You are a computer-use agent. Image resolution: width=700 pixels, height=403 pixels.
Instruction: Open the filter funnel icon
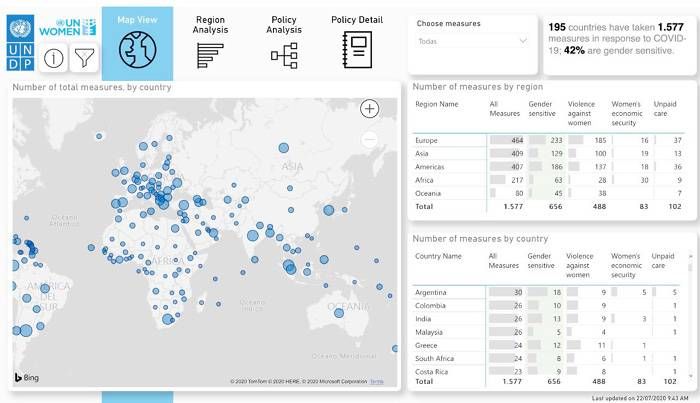pos(84,58)
